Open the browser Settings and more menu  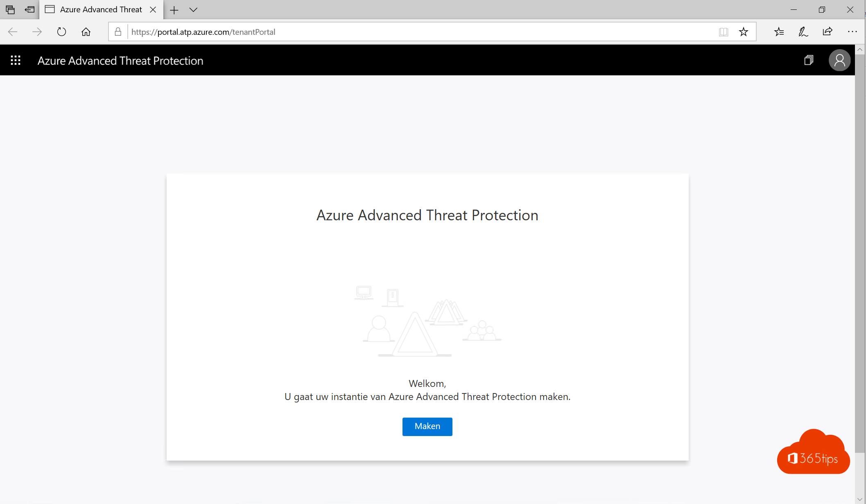click(x=852, y=32)
